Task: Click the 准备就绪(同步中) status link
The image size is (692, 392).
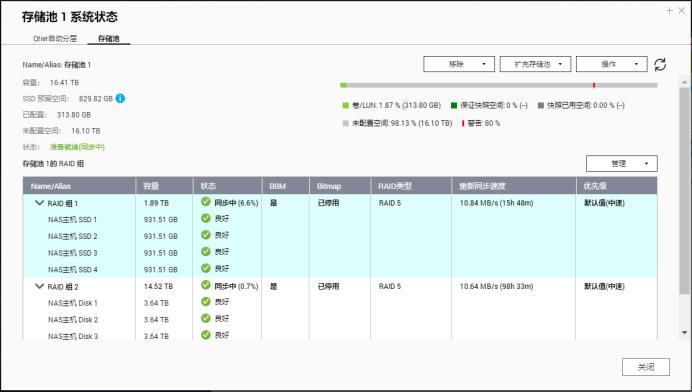Action: pos(77,147)
